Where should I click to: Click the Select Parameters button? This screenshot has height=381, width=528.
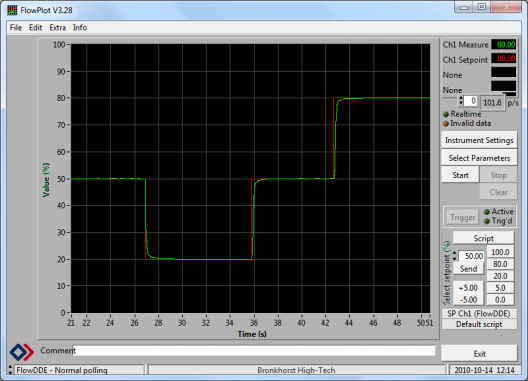point(479,158)
